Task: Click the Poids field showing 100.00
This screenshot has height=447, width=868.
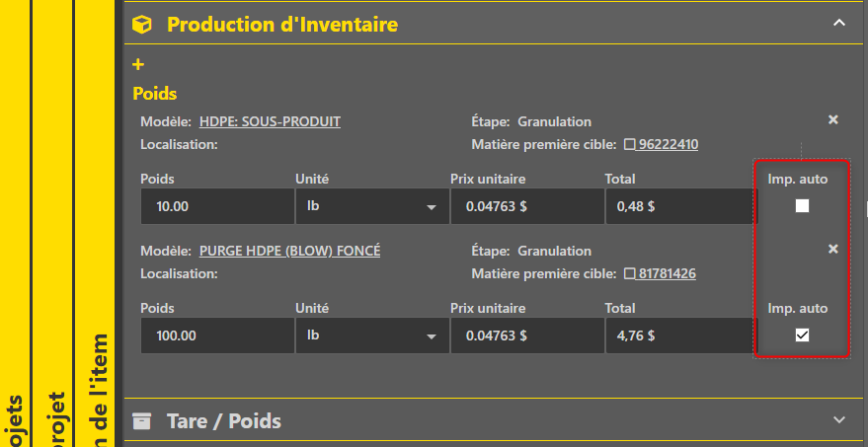Action: [217, 335]
